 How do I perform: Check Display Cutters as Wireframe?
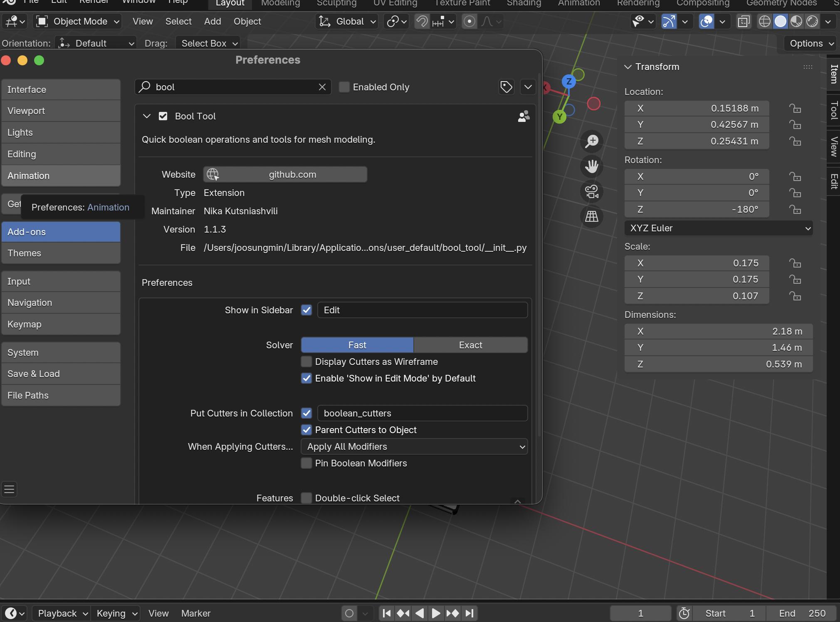(306, 362)
